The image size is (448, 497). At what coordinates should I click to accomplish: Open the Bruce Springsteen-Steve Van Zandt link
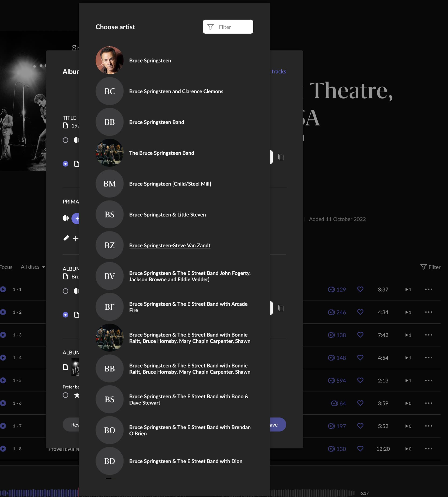click(170, 245)
